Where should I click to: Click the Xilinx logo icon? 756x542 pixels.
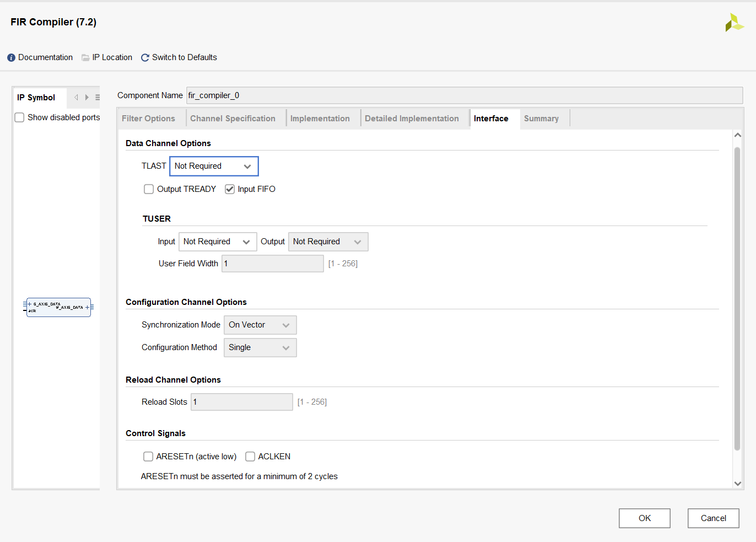click(x=735, y=23)
